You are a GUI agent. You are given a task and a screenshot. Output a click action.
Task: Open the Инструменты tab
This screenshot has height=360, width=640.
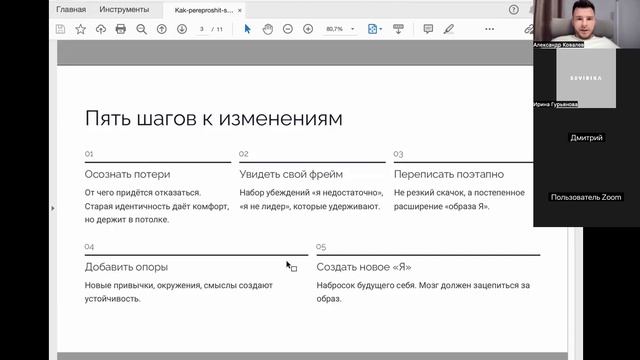tap(124, 9)
